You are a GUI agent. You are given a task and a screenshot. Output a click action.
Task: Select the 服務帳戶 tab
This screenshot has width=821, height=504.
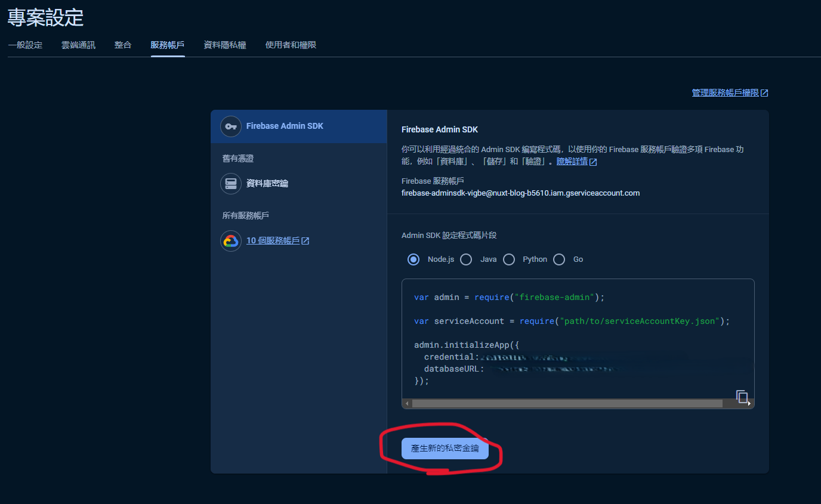168,45
